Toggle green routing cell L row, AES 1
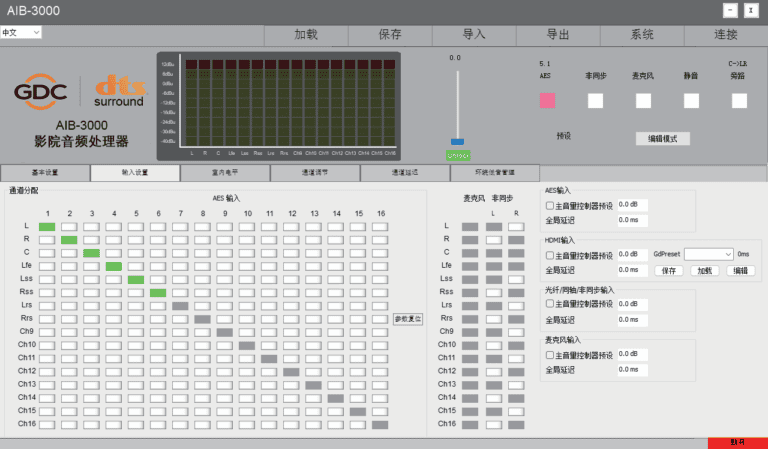The height and width of the screenshot is (449, 768). [x=47, y=227]
